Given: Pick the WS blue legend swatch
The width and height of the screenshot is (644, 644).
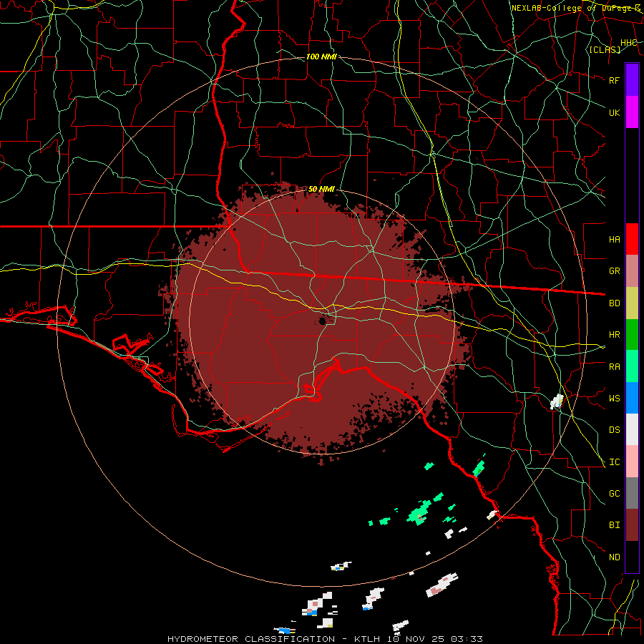Looking at the screenshot, I should tap(632, 398).
